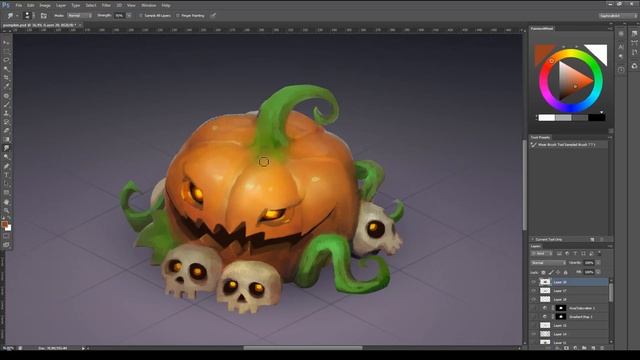The height and width of the screenshot is (360, 640).
Task: Toggle the Brush panel from options bar
Action: [x=44, y=16]
